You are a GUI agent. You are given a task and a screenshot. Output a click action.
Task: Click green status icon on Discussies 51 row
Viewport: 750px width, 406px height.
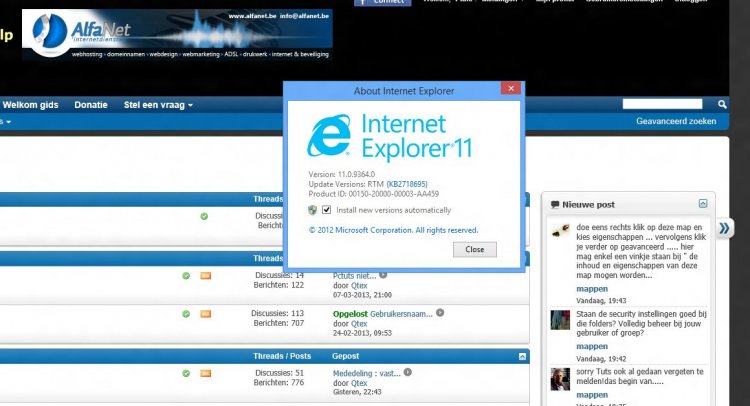[186, 373]
